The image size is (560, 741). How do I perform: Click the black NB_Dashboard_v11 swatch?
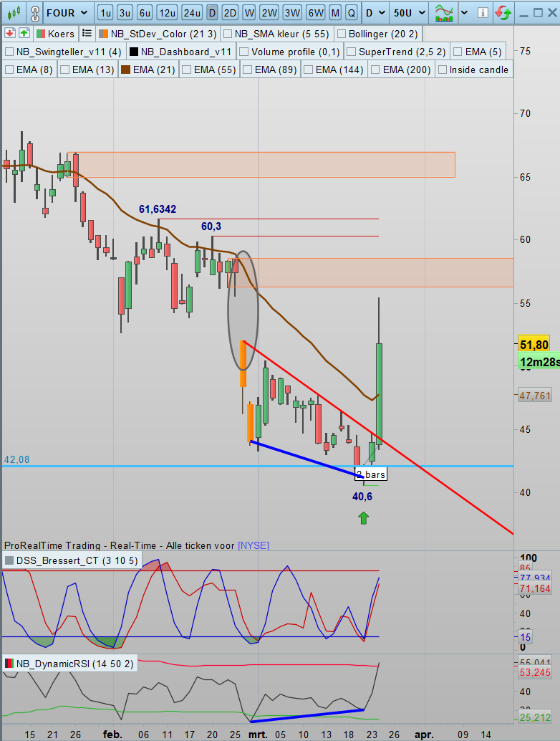tap(134, 52)
